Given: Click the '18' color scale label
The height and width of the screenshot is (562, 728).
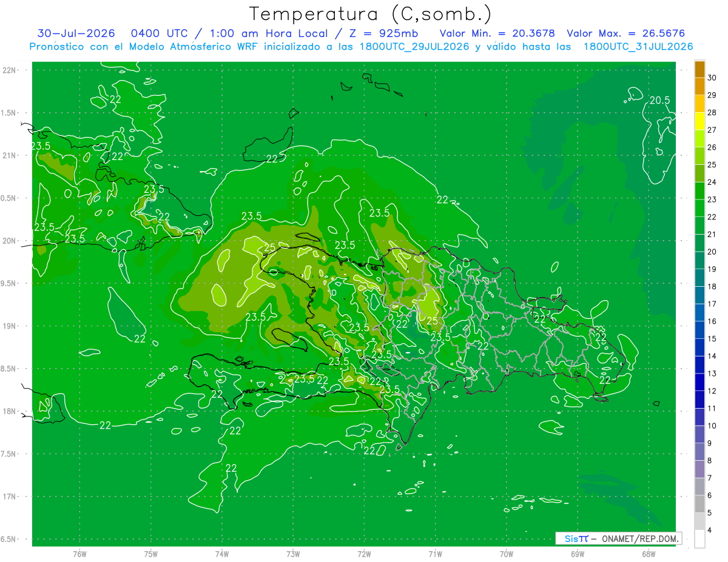Looking at the screenshot, I should [x=712, y=286].
